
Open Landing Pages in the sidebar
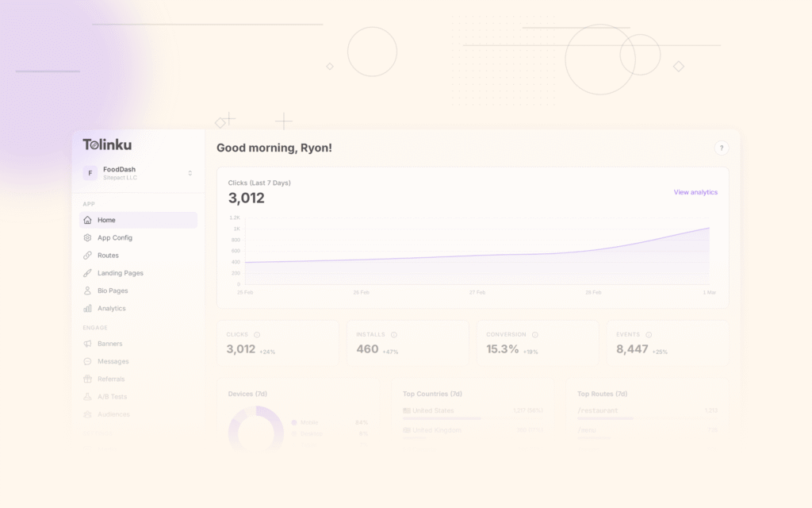(x=138, y=273)
